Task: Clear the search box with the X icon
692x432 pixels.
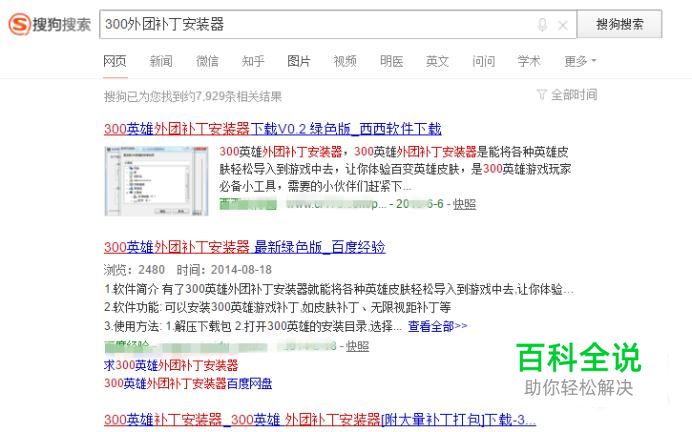Action: click(x=563, y=25)
